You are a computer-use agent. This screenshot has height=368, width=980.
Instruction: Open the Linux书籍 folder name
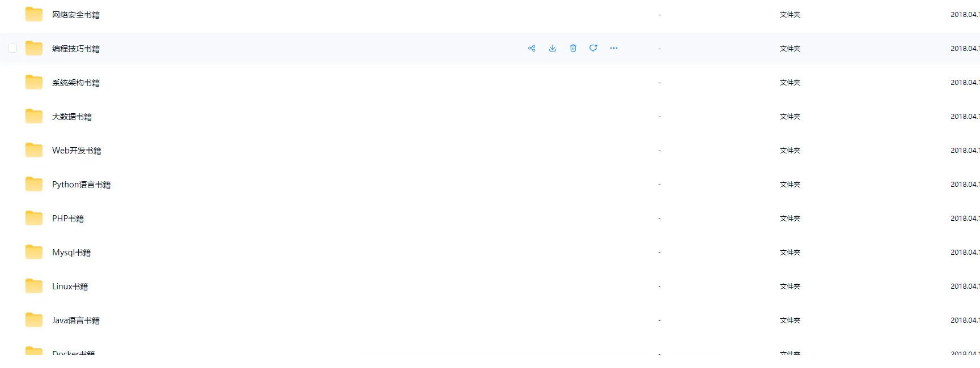point(70,286)
